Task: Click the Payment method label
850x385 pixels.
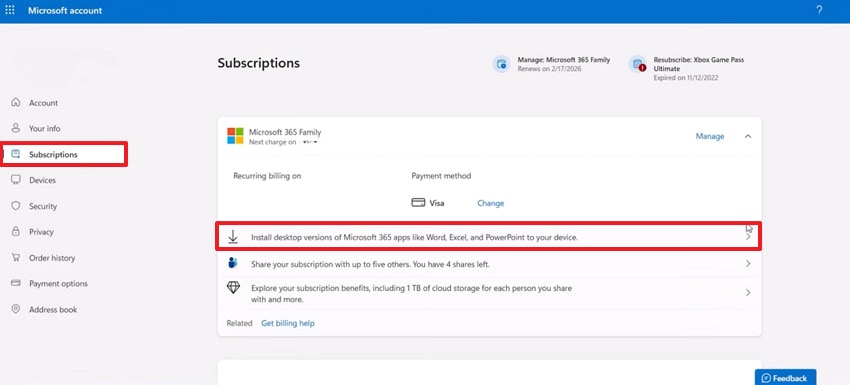Action: 441,176
